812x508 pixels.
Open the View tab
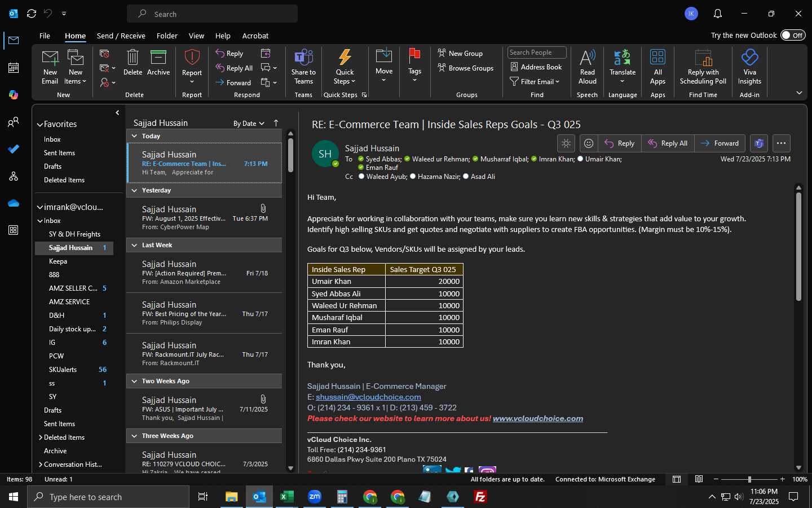[x=196, y=36]
